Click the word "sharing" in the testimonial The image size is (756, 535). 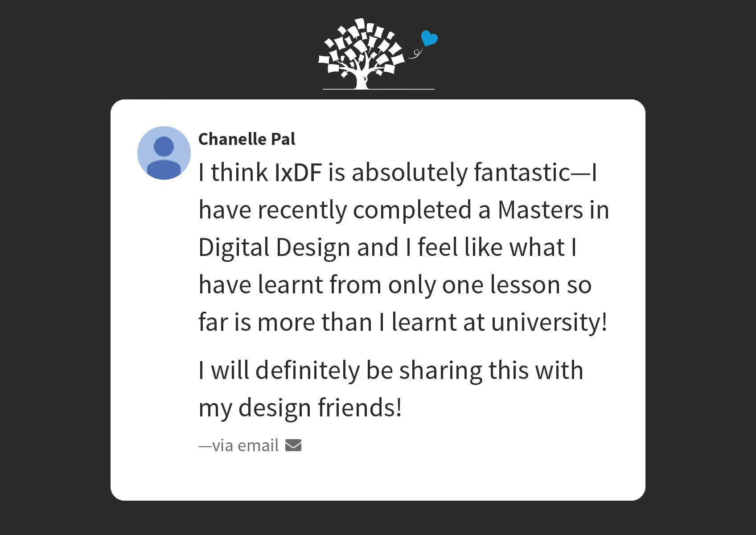(440, 370)
